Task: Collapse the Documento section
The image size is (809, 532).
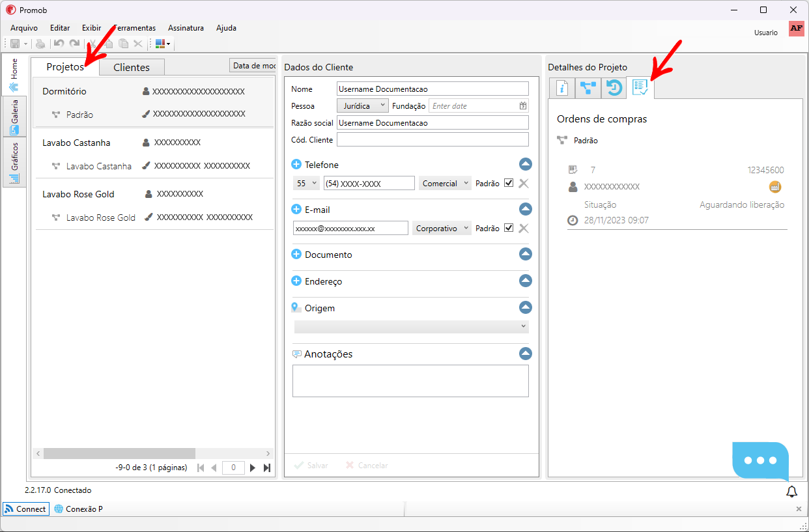Action: pyautogui.click(x=526, y=254)
